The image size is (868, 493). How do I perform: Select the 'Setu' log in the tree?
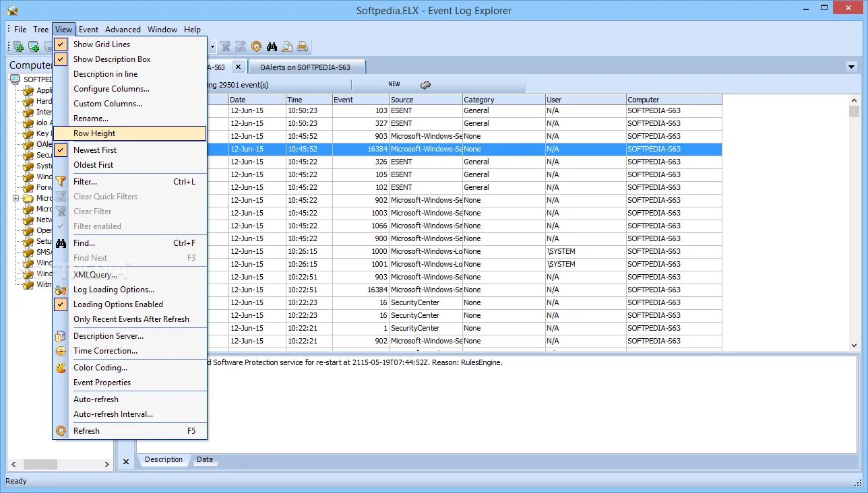point(44,241)
